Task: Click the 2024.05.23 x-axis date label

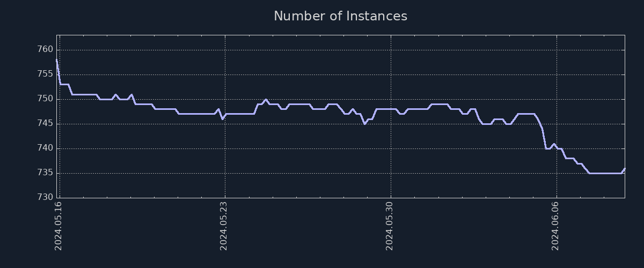Action: click(x=224, y=226)
